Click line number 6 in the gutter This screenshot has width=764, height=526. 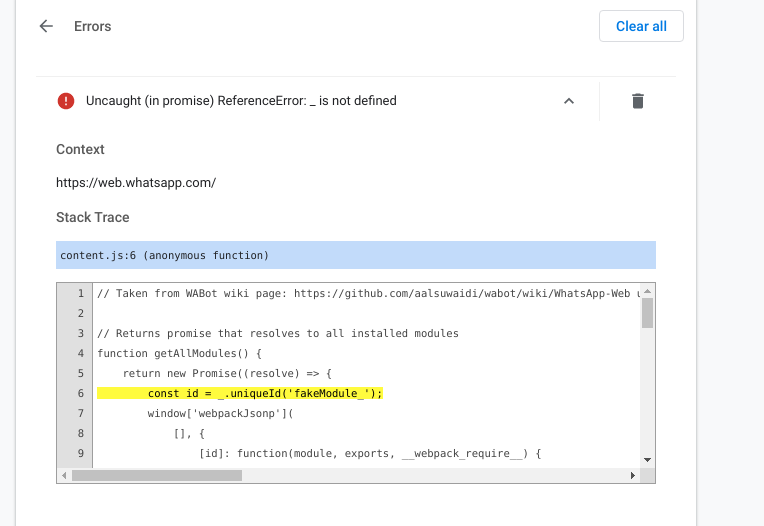(81, 393)
